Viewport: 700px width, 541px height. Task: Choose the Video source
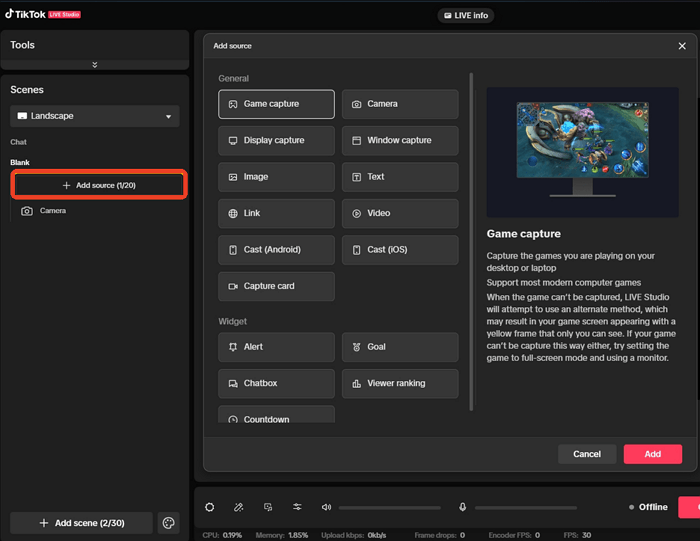point(400,213)
